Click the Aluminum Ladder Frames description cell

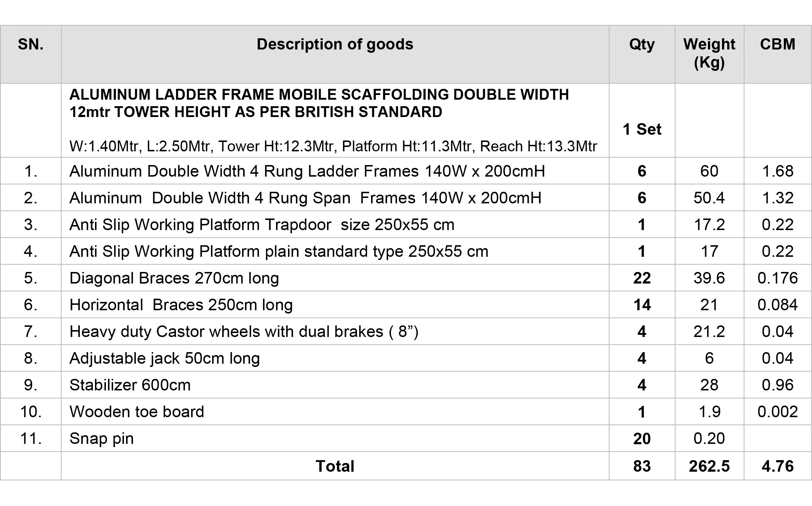pos(335,171)
